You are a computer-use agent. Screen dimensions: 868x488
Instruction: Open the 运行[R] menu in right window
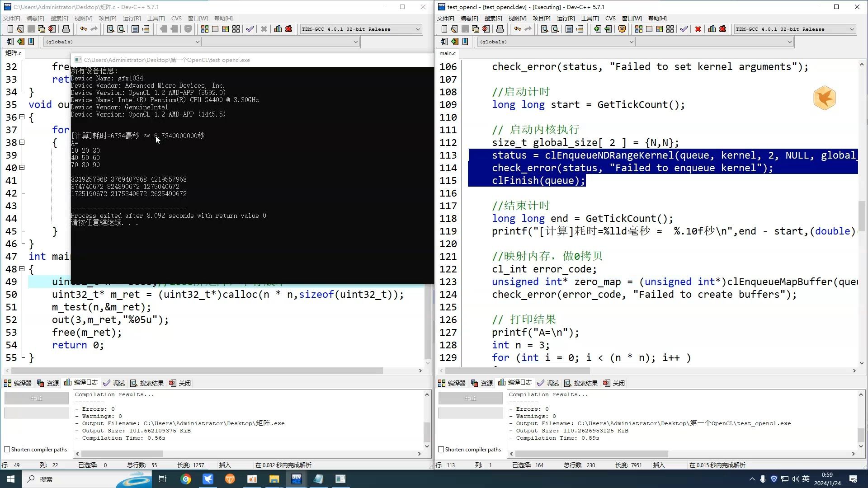[x=566, y=18]
